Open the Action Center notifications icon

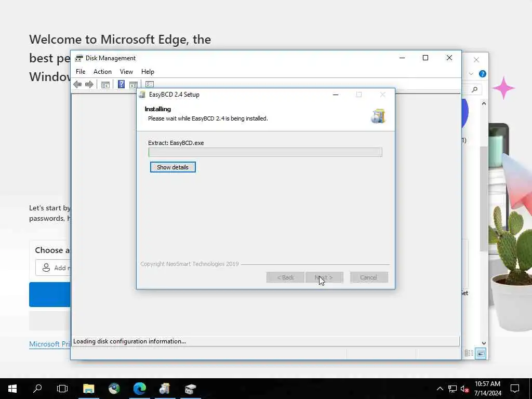click(515, 389)
